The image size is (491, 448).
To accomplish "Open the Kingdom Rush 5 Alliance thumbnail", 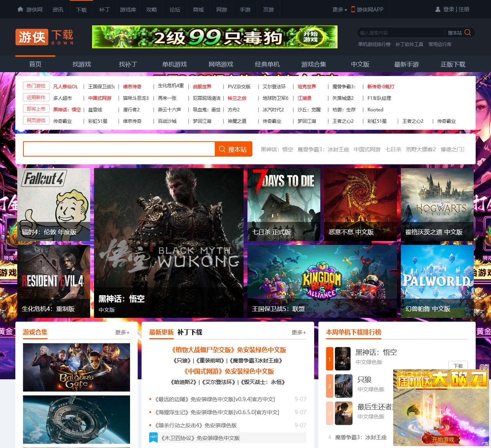I will coord(322,281).
